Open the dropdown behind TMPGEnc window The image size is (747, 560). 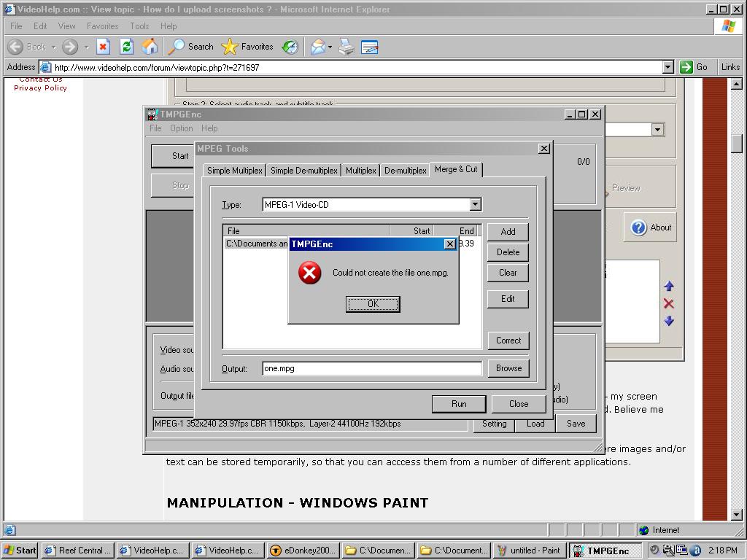click(x=657, y=130)
